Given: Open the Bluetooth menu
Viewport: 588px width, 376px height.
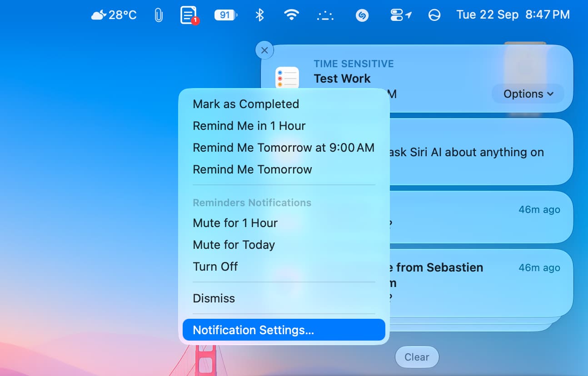Looking at the screenshot, I should (259, 15).
